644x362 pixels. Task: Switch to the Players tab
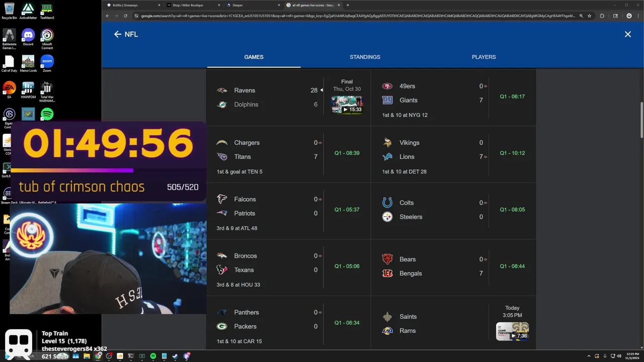(484, 57)
